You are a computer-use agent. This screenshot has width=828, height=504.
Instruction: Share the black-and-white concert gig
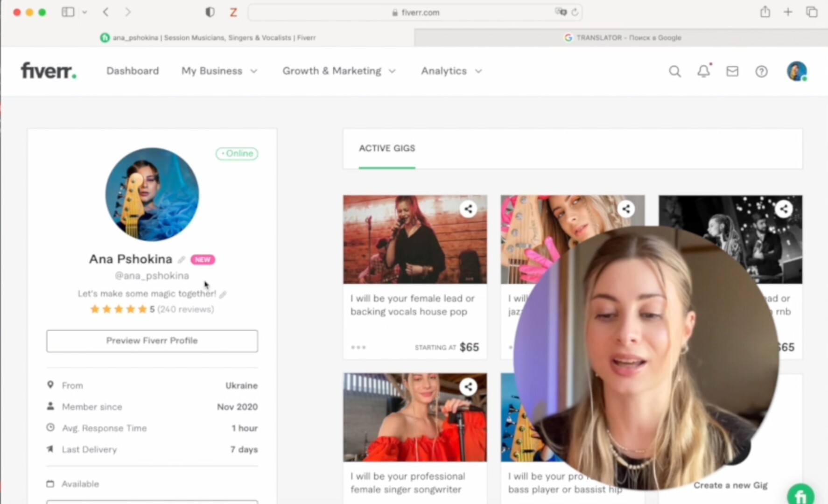pyautogui.click(x=784, y=209)
